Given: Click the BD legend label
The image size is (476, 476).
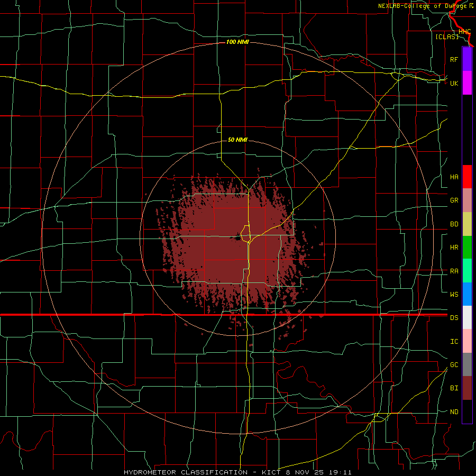Looking at the screenshot, I should click(x=454, y=224).
